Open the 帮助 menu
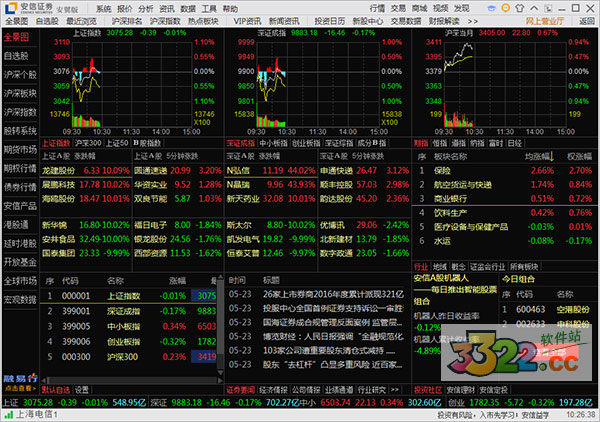 (230, 9)
